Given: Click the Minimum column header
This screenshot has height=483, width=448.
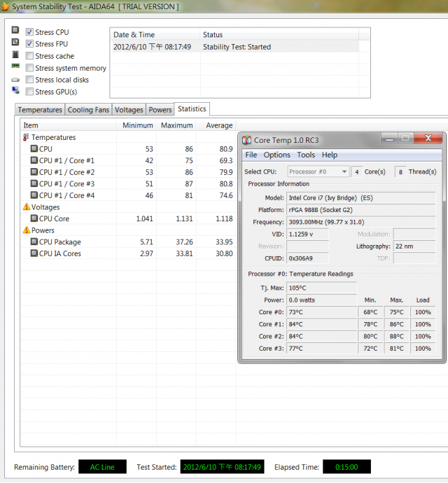Looking at the screenshot, I should (x=136, y=125).
